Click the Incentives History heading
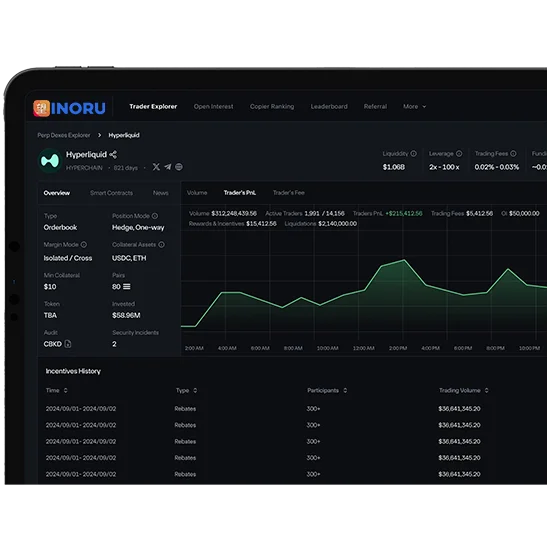 73,371
